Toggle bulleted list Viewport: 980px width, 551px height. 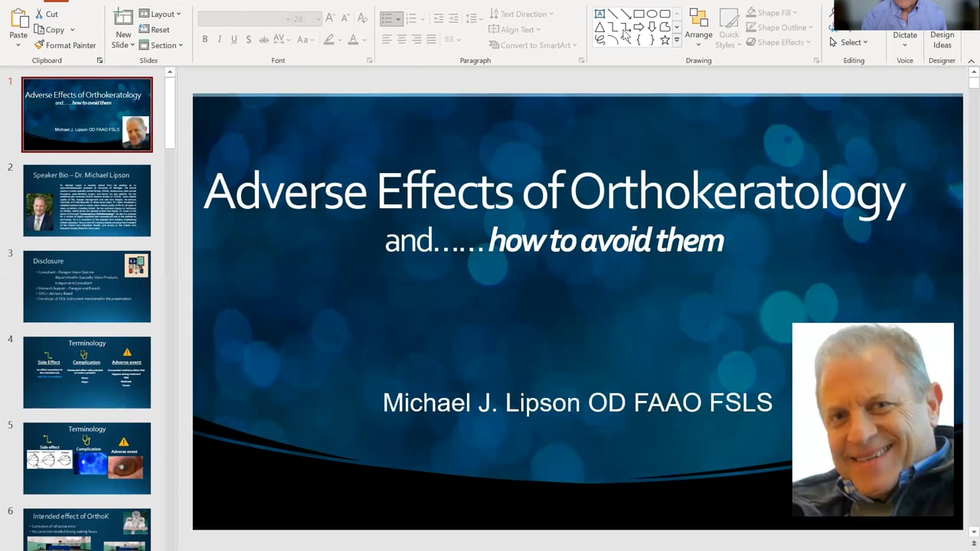387,18
